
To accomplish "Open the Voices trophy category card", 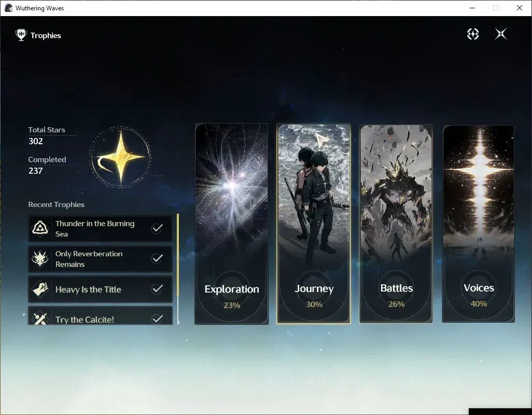I will point(479,224).
